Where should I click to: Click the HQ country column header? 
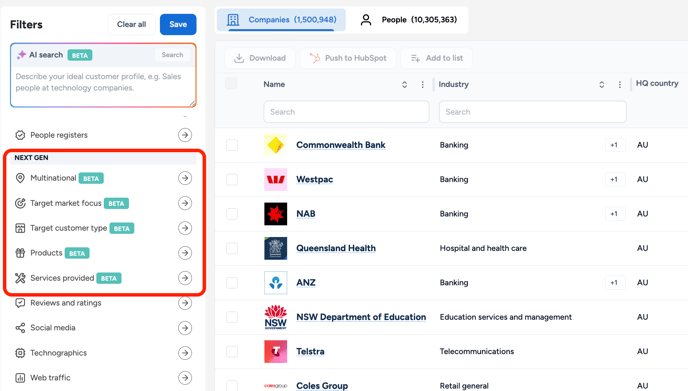coord(657,83)
